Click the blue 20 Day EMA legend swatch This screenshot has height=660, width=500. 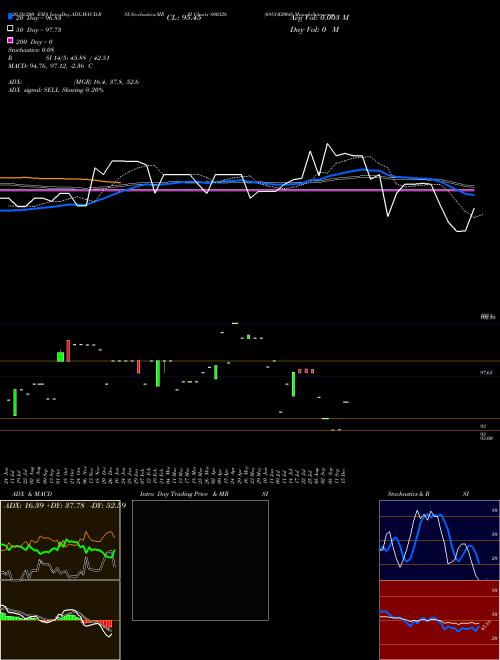(x=10, y=17)
